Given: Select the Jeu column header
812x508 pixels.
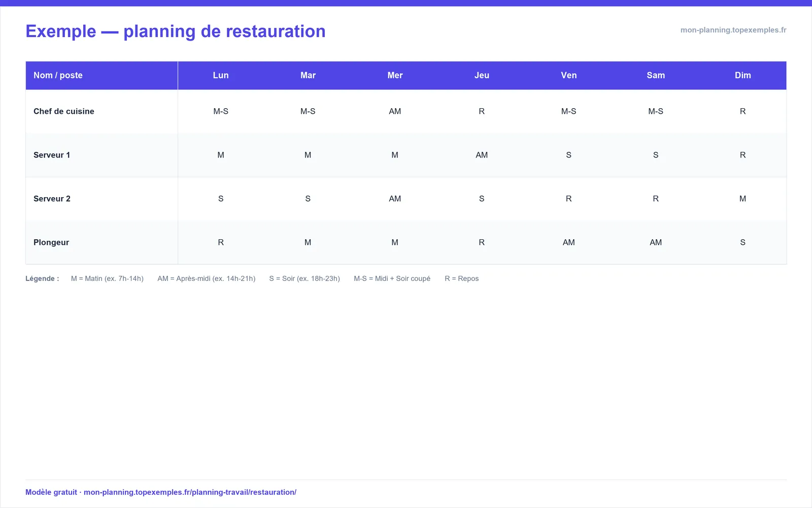Looking at the screenshot, I should 482,75.
